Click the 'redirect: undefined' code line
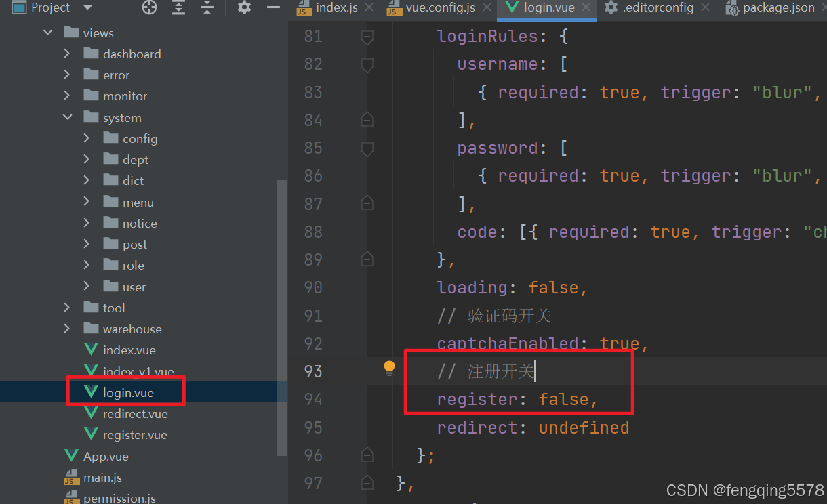827x504 pixels. point(533,427)
